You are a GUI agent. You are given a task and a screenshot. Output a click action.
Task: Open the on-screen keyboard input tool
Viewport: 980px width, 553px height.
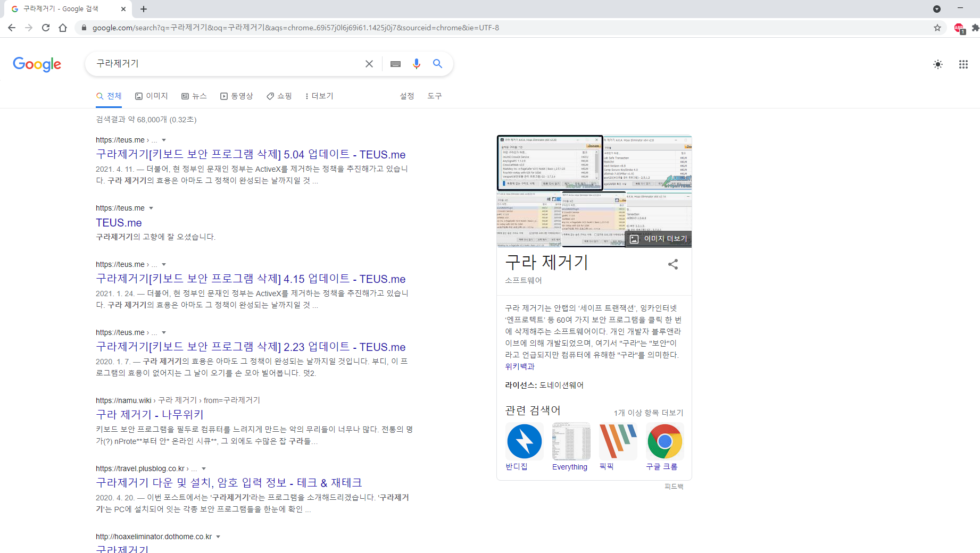tap(395, 64)
